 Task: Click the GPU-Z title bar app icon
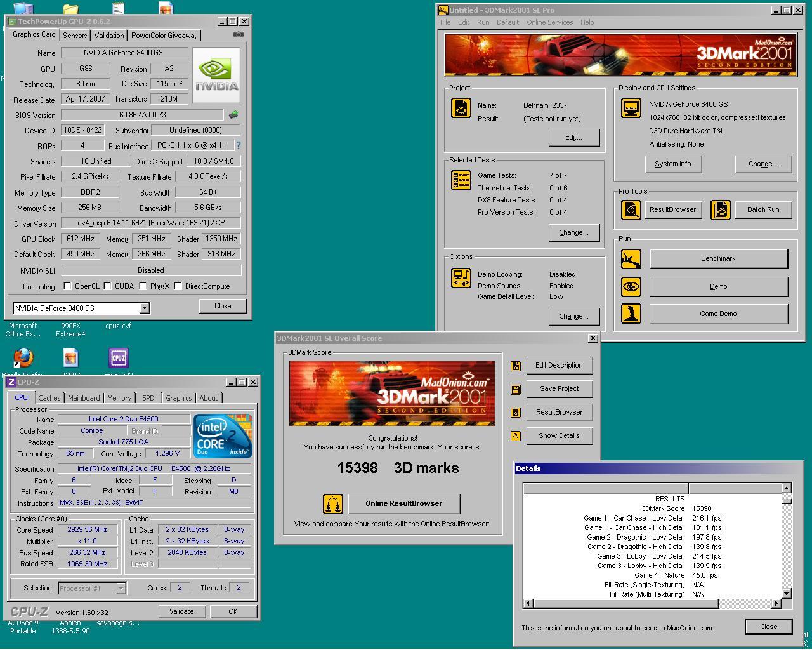coord(12,22)
